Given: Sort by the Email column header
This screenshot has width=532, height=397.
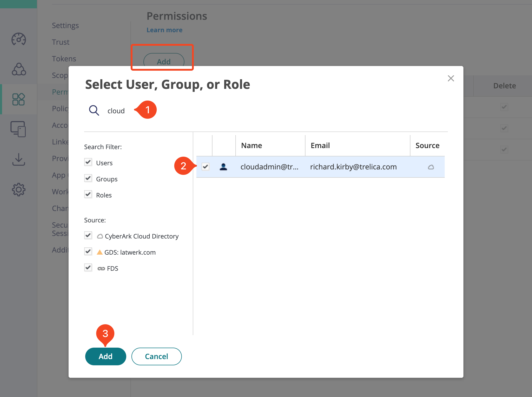Looking at the screenshot, I should [358, 145].
